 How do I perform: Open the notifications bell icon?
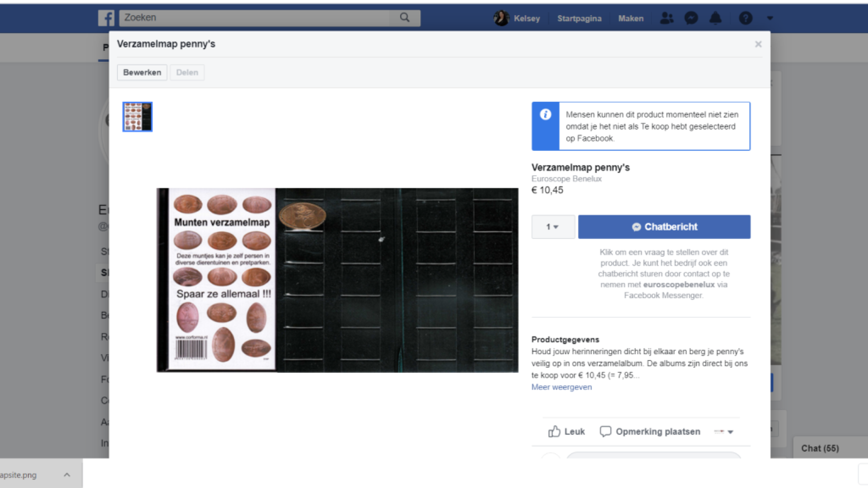click(715, 18)
